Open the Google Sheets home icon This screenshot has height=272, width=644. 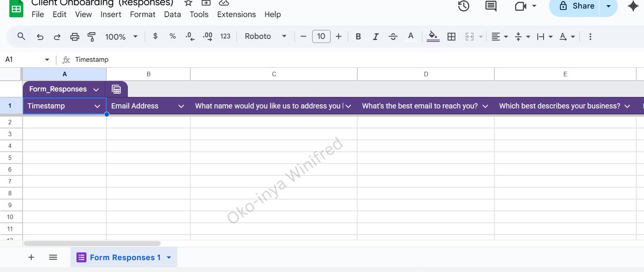click(17, 8)
